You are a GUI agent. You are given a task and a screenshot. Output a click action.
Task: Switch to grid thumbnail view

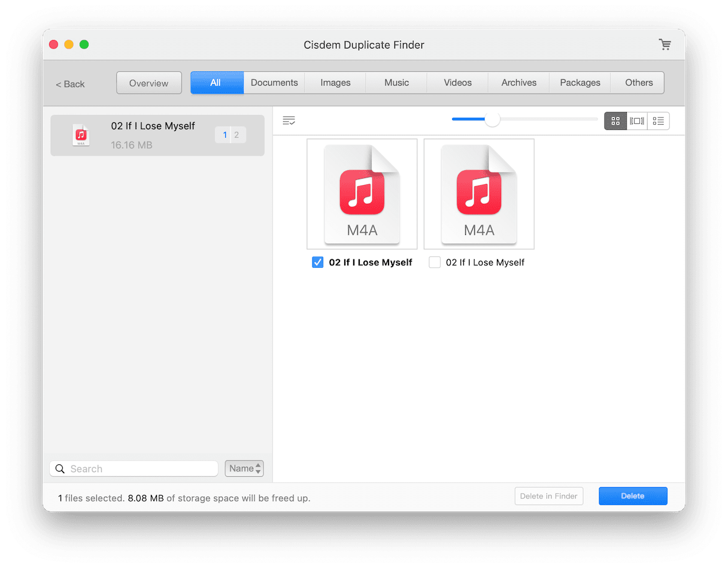(x=615, y=121)
